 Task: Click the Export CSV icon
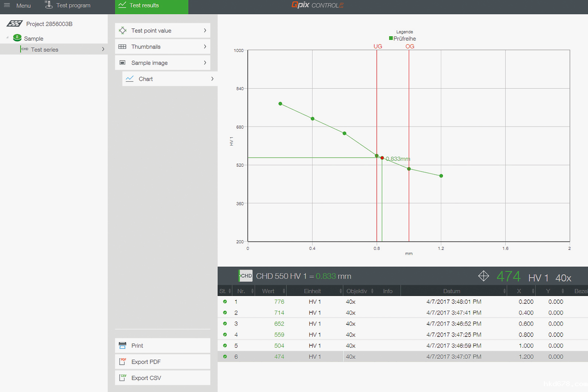122,378
